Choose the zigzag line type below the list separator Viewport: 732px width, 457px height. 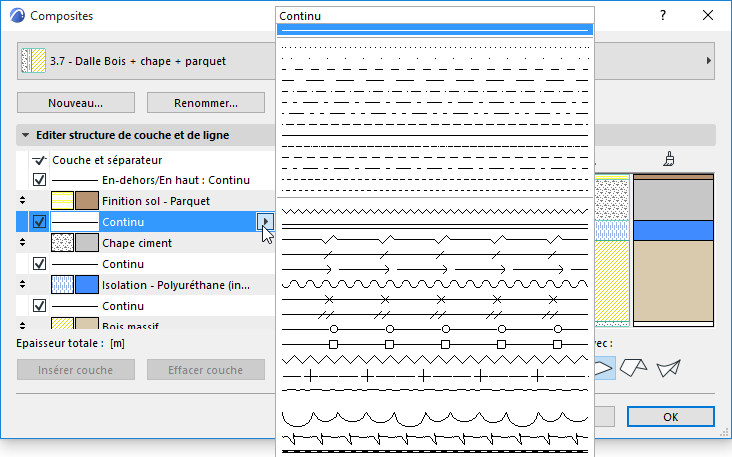coord(435,211)
